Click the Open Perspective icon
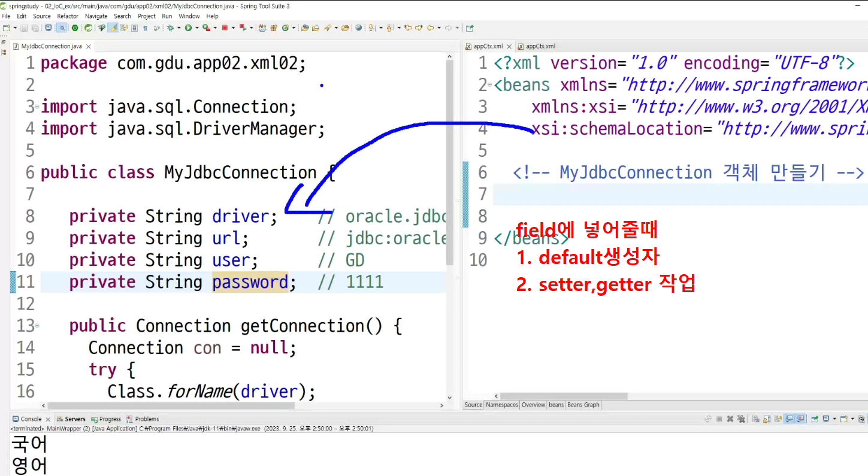 pyautogui.click(x=470, y=28)
